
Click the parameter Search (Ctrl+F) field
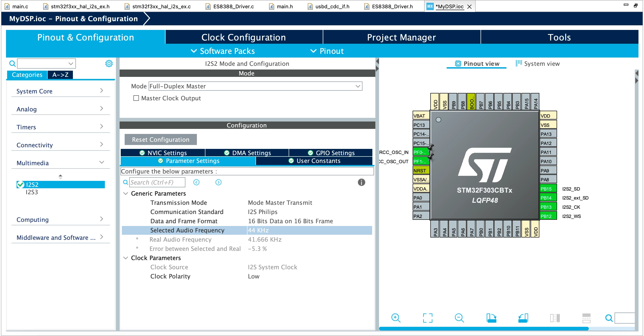tap(157, 182)
